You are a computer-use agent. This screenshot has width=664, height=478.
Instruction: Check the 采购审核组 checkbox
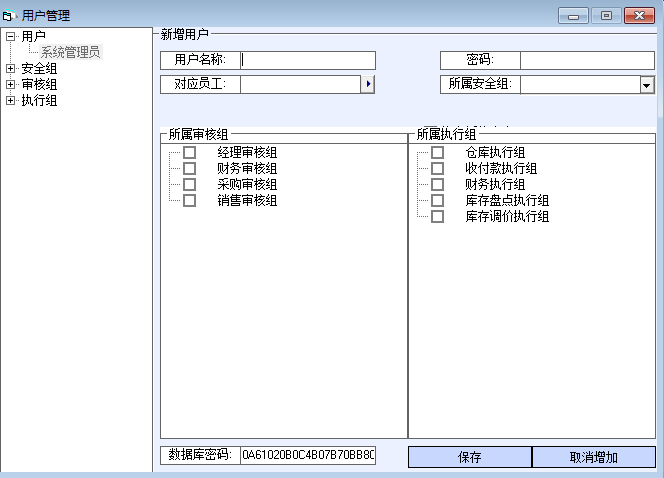189,185
